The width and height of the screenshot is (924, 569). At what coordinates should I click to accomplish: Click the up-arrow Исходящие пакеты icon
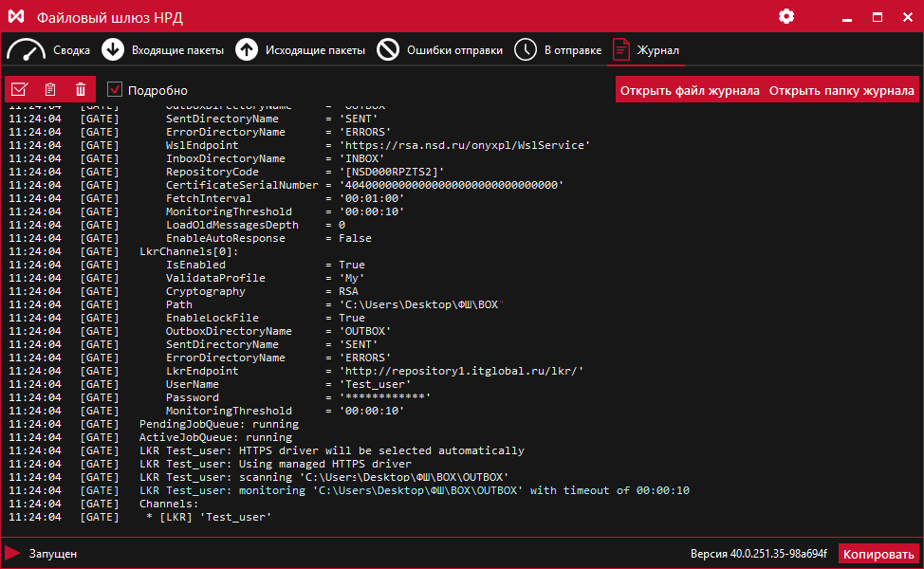[247, 50]
